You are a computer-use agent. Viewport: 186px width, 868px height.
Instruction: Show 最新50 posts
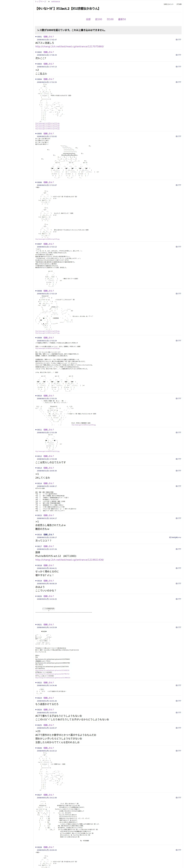(x=122, y=19)
